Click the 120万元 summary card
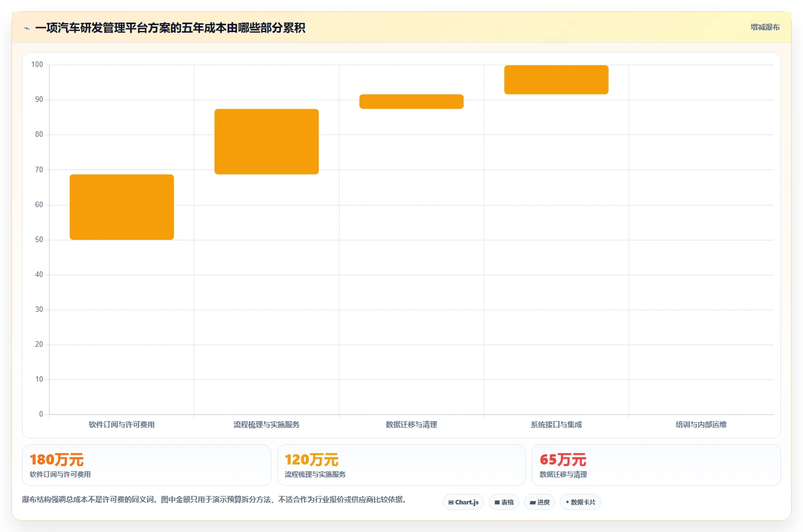The width and height of the screenshot is (803, 532). 401,465
